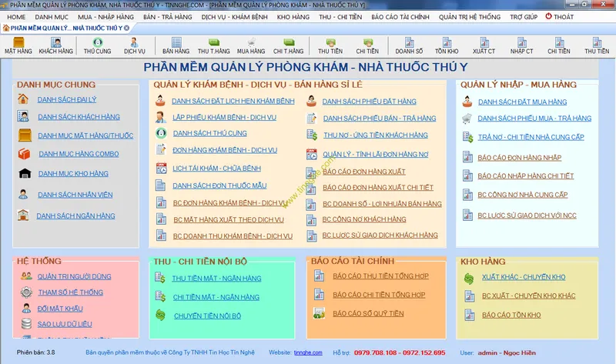Open the DỊCH VỤ - KHÁM BỆNH menu
Screen dimensions: 616x364
click(x=235, y=17)
